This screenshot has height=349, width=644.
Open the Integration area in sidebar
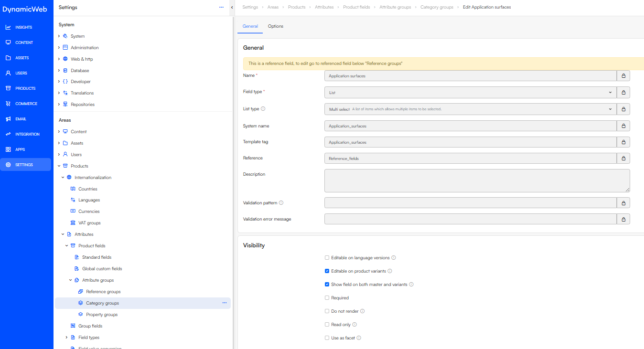27,134
